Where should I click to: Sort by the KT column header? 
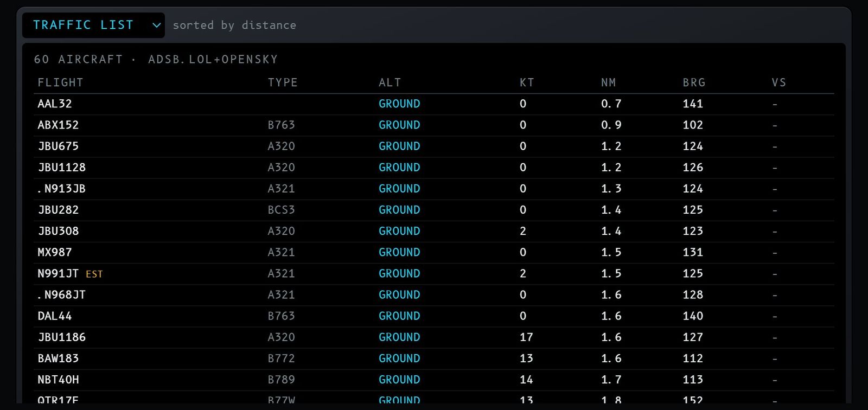527,82
